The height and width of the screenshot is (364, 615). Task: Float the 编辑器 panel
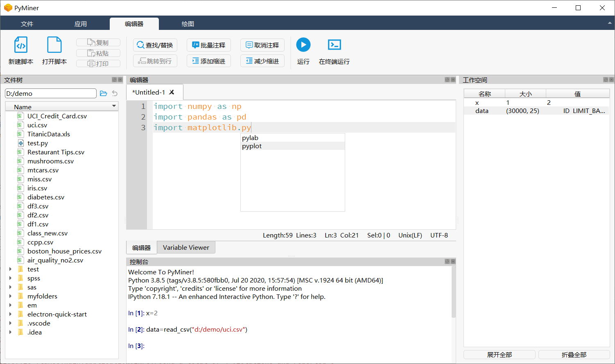point(447,80)
